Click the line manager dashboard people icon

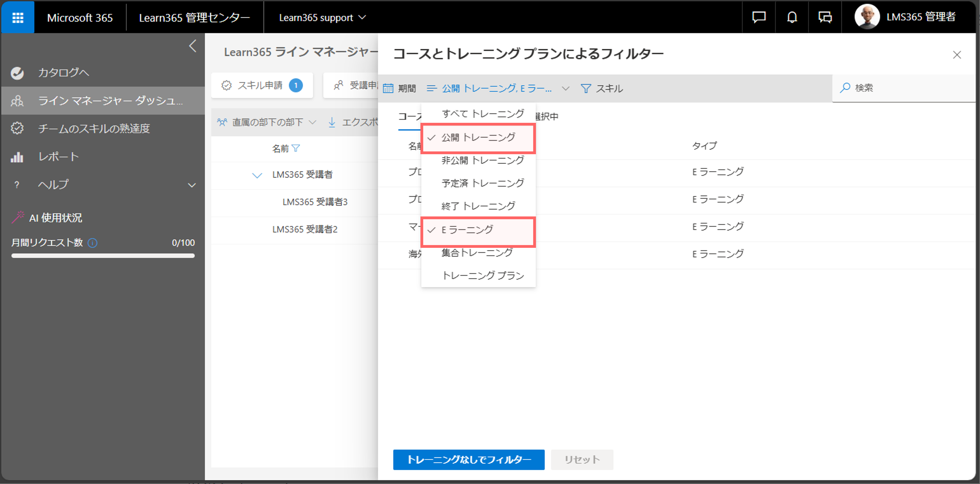tap(17, 101)
